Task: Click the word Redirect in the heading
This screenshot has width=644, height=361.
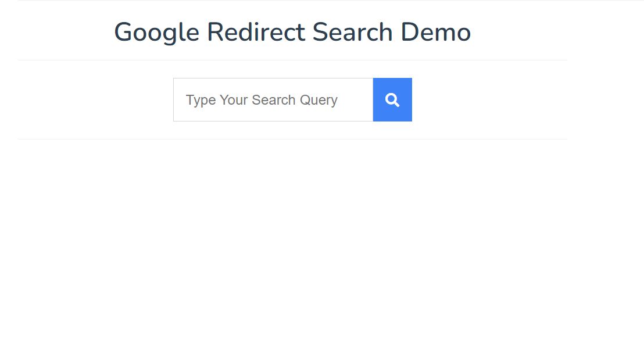Action: coord(256,32)
